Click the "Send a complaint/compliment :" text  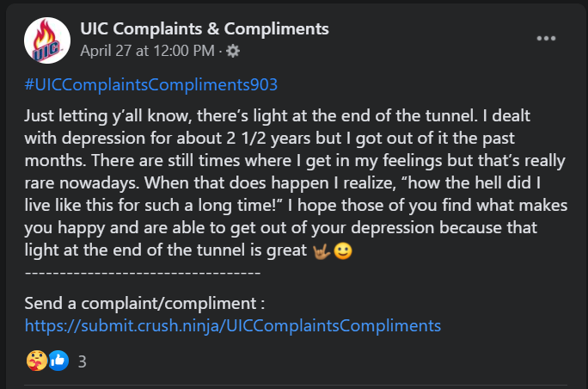click(x=144, y=304)
